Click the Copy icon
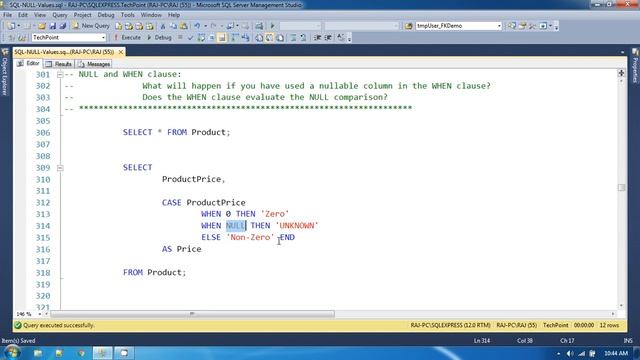This screenshot has width=640, height=360. pos(173,26)
